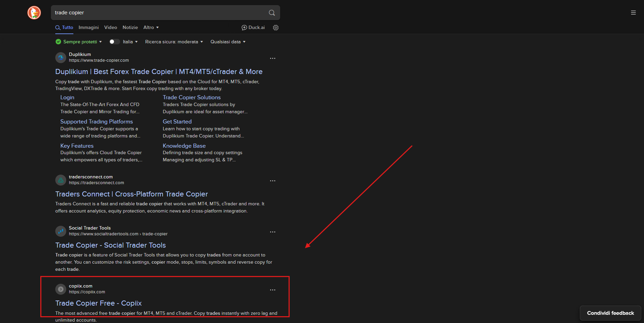This screenshot has height=323, width=644.
Task: Open the Trade Copier Solutions sublink
Action: point(192,97)
